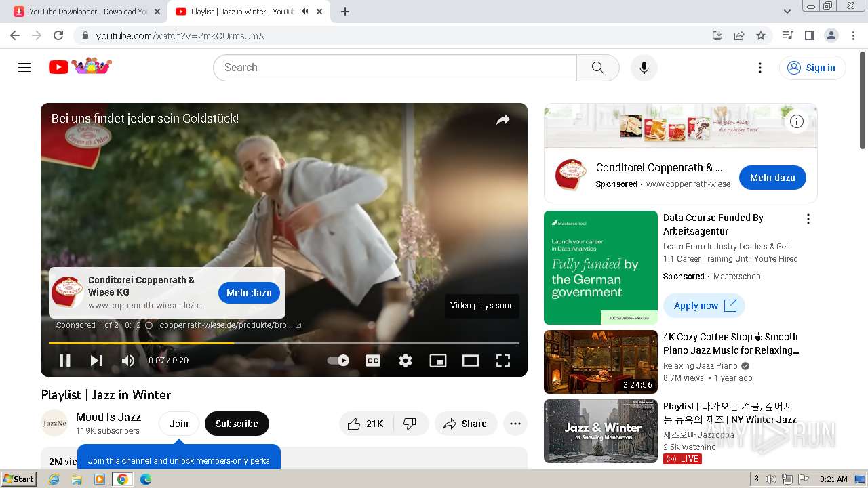The image size is (868, 488).
Task: Open the YouTube hamburger guide menu
Action: coord(24,67)
